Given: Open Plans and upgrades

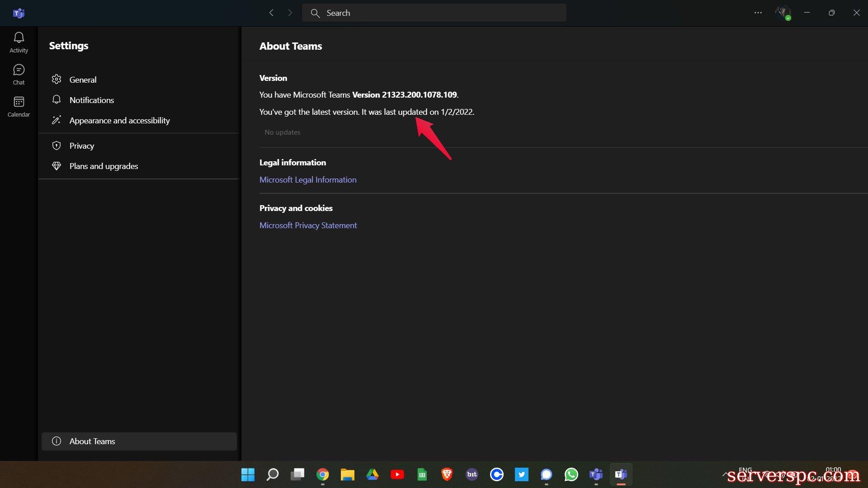Looking at the screenshot, I should pyautogui.click(x=104, y=166).
